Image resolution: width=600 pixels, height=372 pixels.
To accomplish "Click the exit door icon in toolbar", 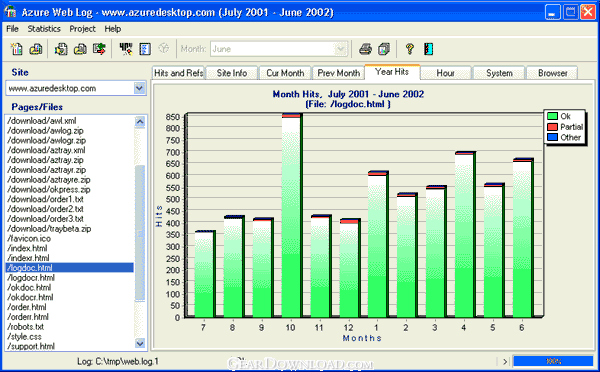I will 429,49.
